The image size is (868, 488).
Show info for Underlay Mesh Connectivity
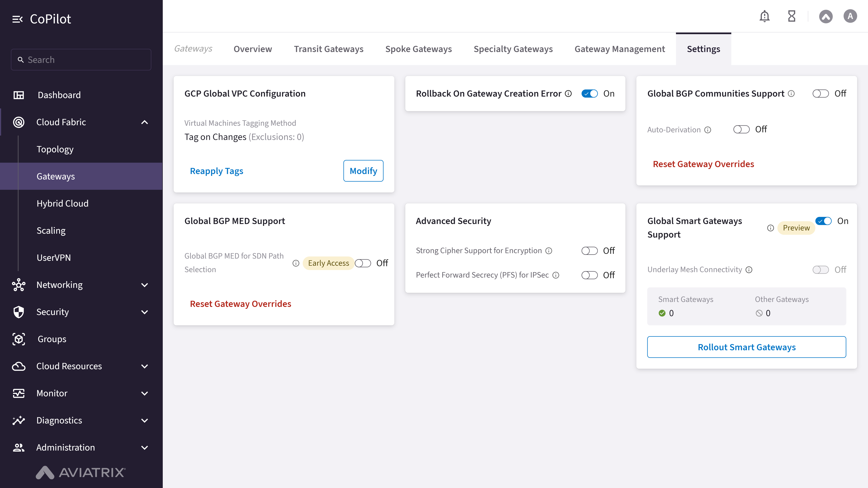click(749, 270)
